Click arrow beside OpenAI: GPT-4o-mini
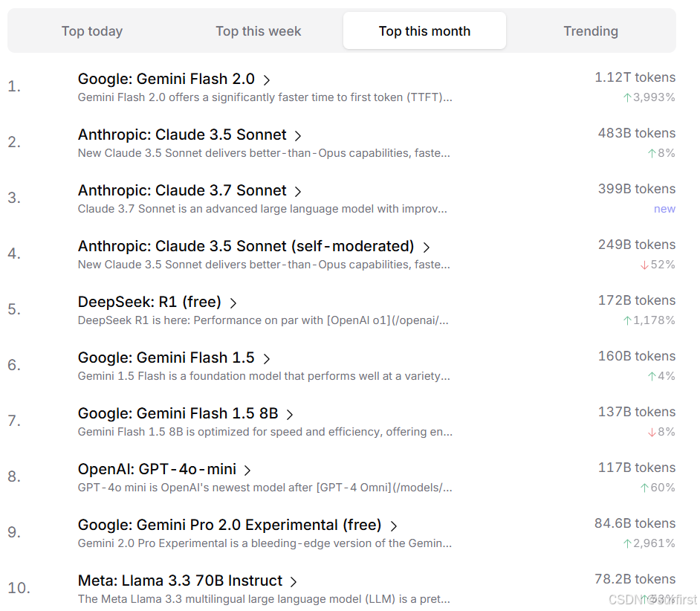The image size is (700, 611). [x=247, y=471]
